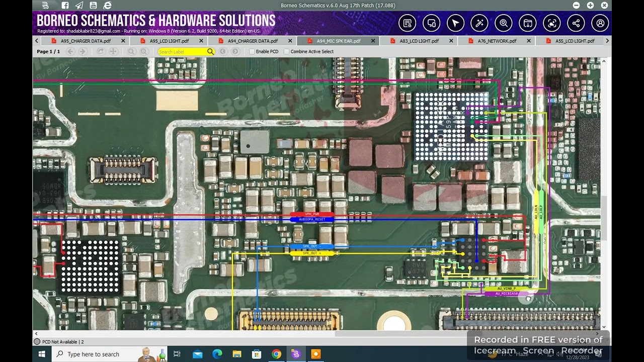Launch Microsoft Edge from the taskbar
Image resolution: width=644 pixels, height=362 pixels.
pyautogui.click(x=217, y=354)
